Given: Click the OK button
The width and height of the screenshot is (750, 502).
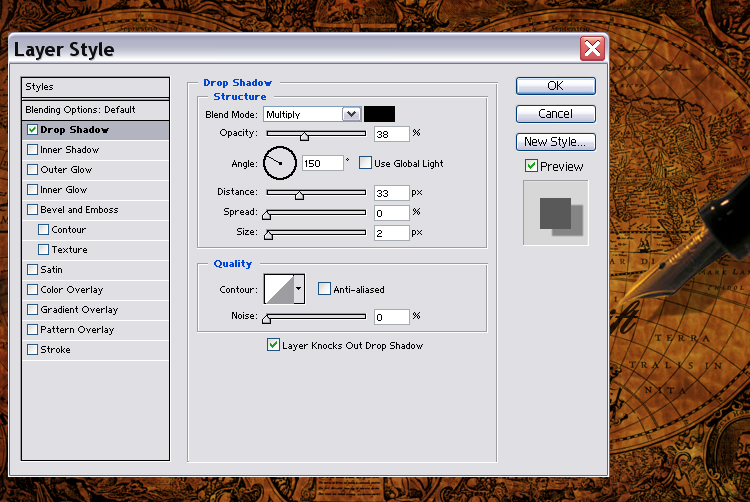Looking at the screenshot, I should tap(555, 86).
